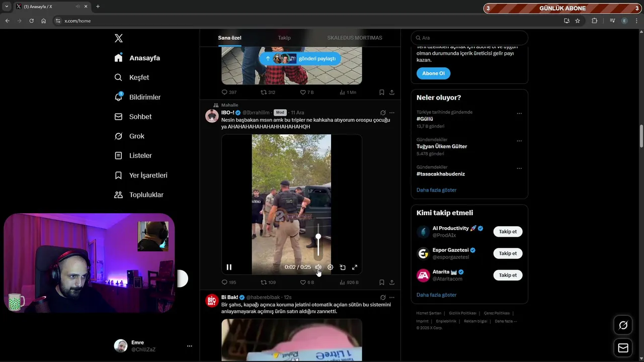This screenshot has width=644, height=362.
Task: Bookmark the top post with 1 Mn views
Action: point(382,93)
